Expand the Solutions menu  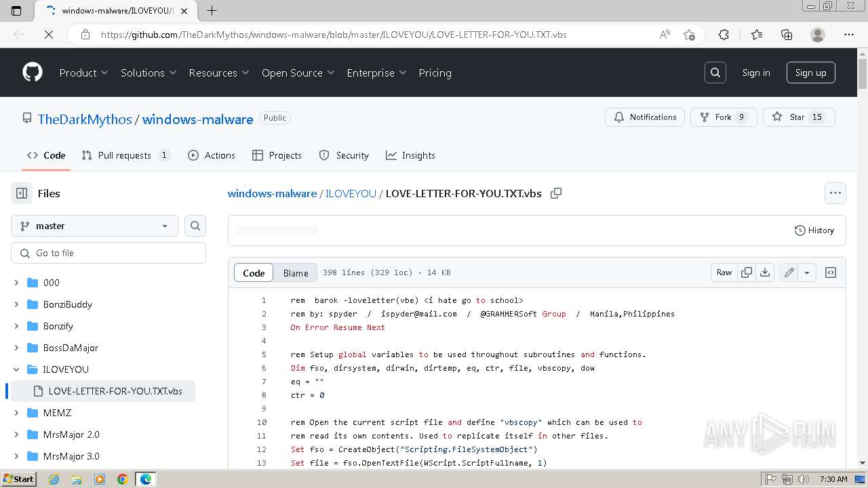coord(149,73)
